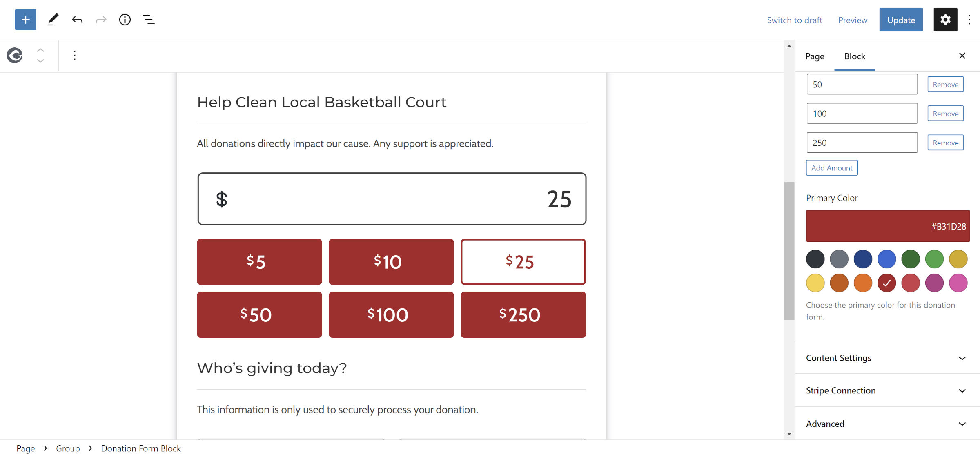
Task: Select the Block tab
Action: (x=854, y=56)
